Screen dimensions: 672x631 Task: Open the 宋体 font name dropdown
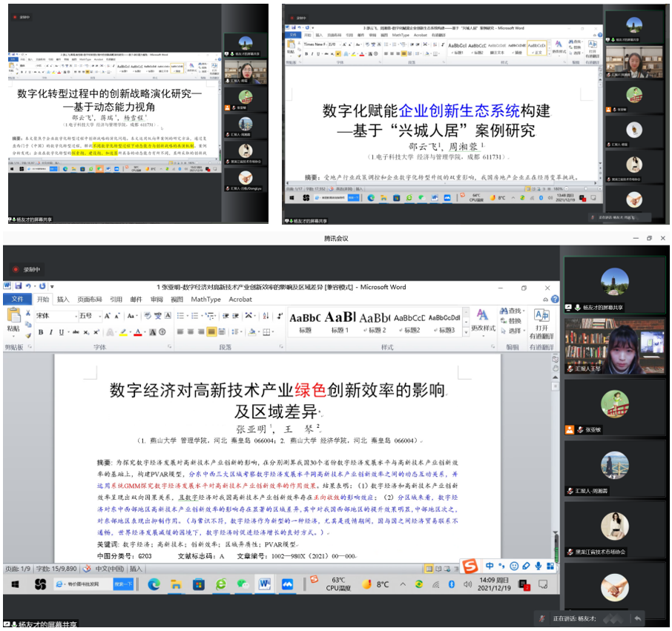point(75,316)
